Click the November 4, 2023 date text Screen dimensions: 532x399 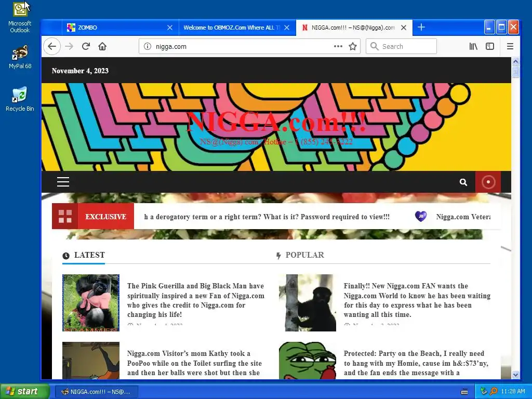[x=80, y=71]
